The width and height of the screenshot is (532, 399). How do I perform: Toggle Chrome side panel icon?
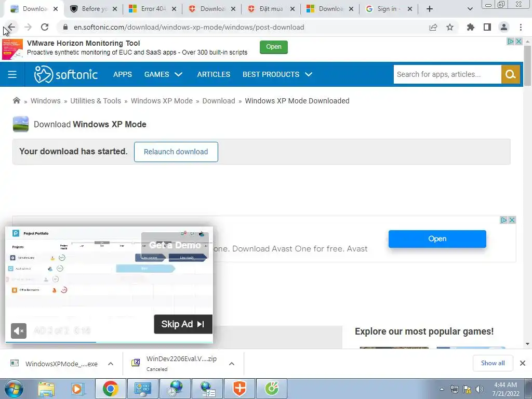click(487, 27)
